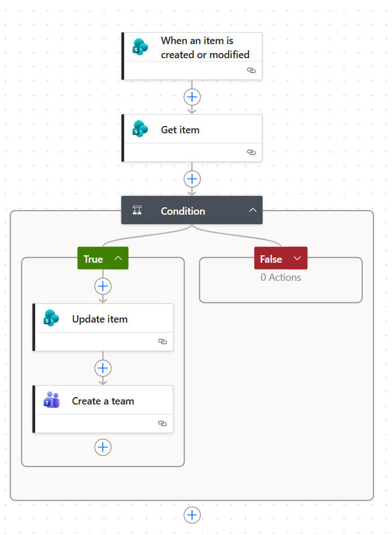Click the connection link icon on Create a team
The width and height of the screenshot is (392, 535).
tap(163, 424)
